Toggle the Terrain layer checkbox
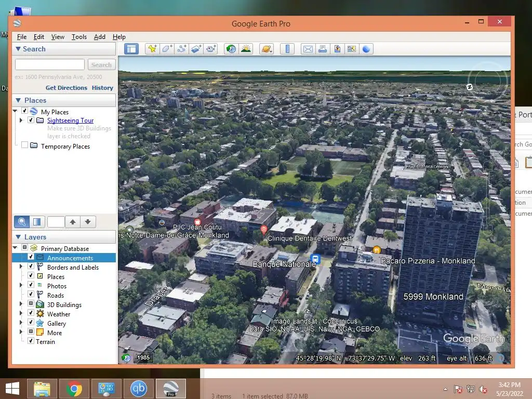This screenshot has width=532, height=399. click(x=31, y=341)
